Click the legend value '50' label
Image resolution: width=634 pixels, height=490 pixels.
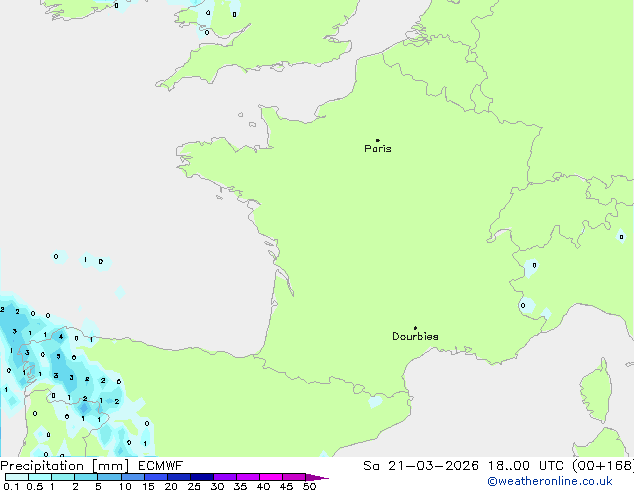click(309, 486)
